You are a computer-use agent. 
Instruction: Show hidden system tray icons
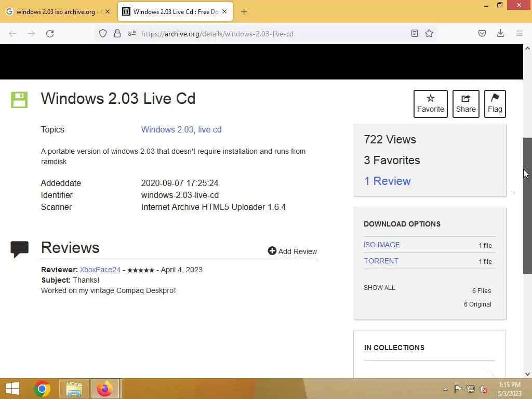click(445, 389)
